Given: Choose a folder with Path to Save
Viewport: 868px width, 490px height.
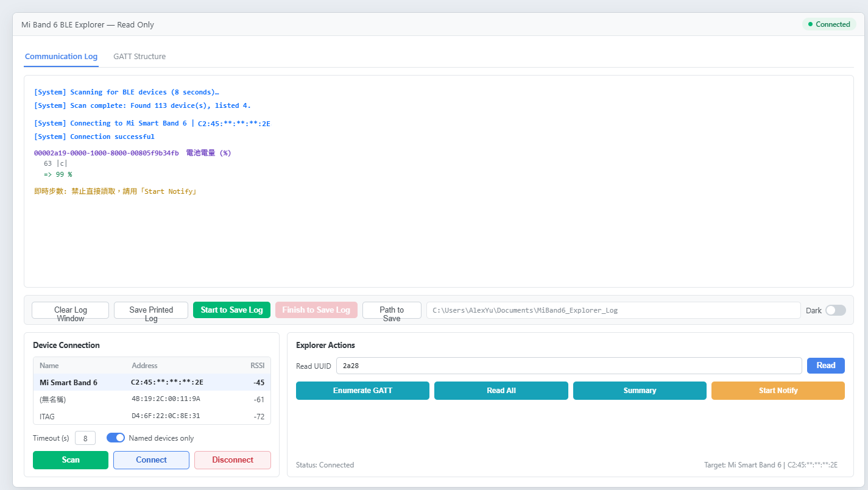Looking at the screenshot, I should pos(392,310).
